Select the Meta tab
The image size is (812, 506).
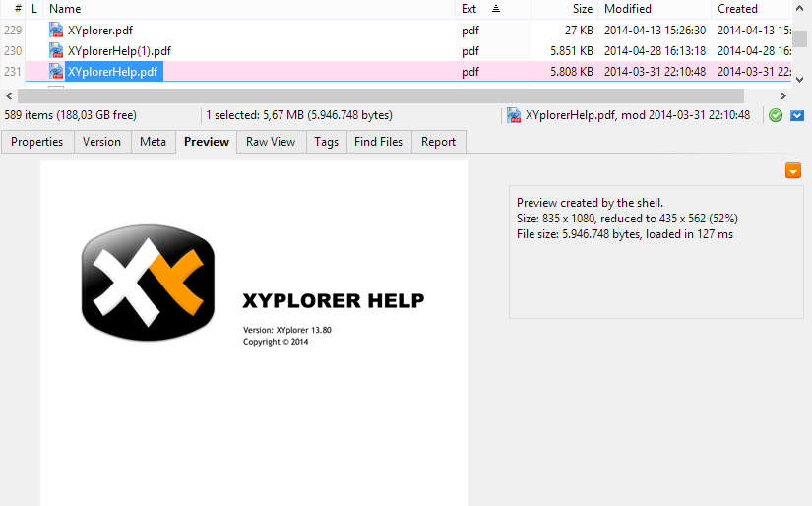pyautogui.click(x=153, y=142)
